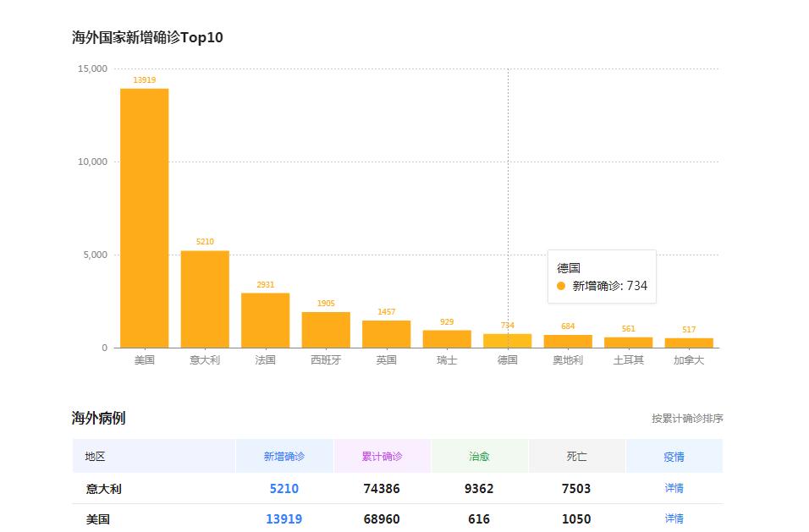The height and width of the screenshot is (532, 809).
Task: Click the 奥地利 bar showing 684
Action: tap(568, 341)
